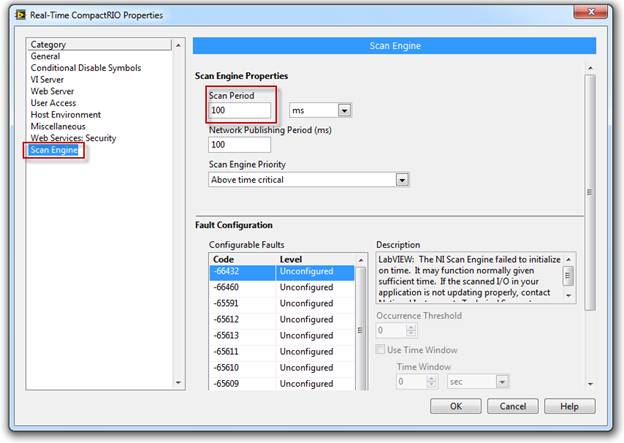This screenshot has width=624, height=443.
Task: Click the Network Publishing Period field
Action: pos(240,145)
